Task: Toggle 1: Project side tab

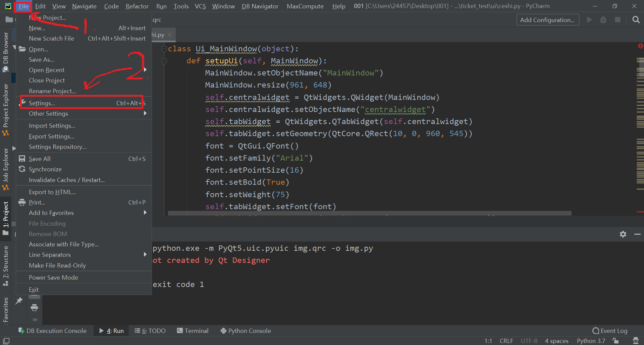Action: pos(5,218)
